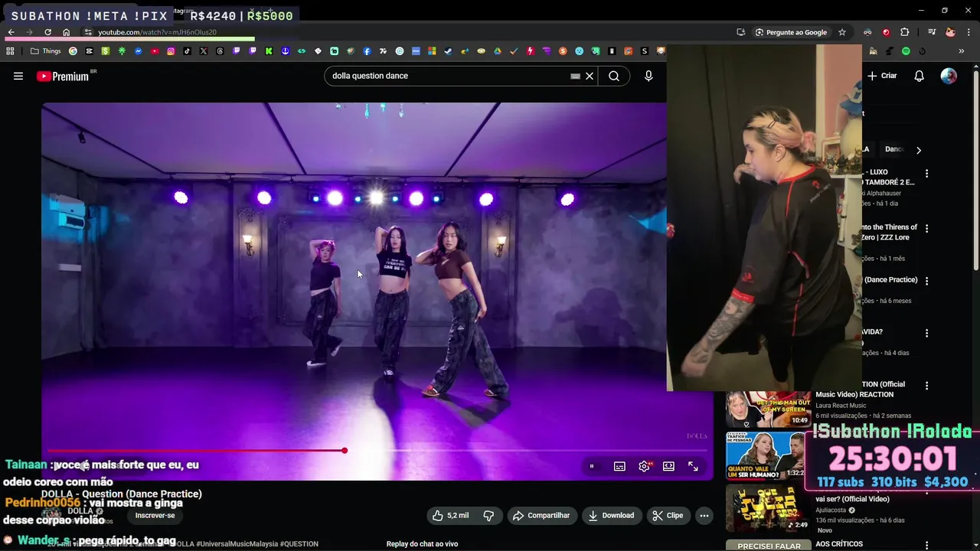View site information icon beside URL
This screenshot has width=980, height=551.
88,32
